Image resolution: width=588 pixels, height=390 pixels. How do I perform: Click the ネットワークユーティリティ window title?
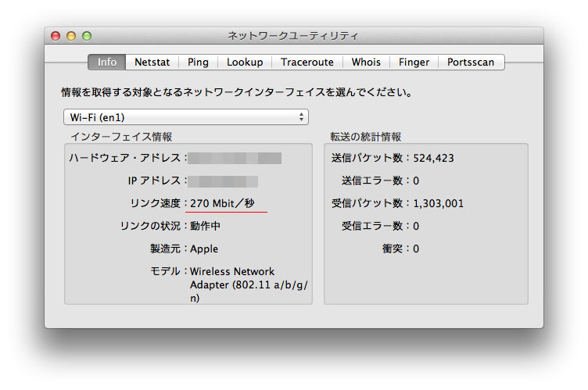click(x=293, y=36)
